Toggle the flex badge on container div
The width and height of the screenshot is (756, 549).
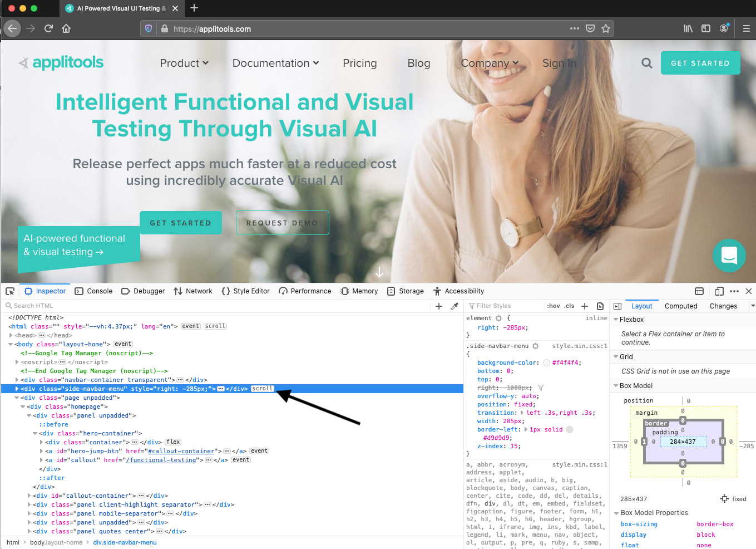pos(173,442)
